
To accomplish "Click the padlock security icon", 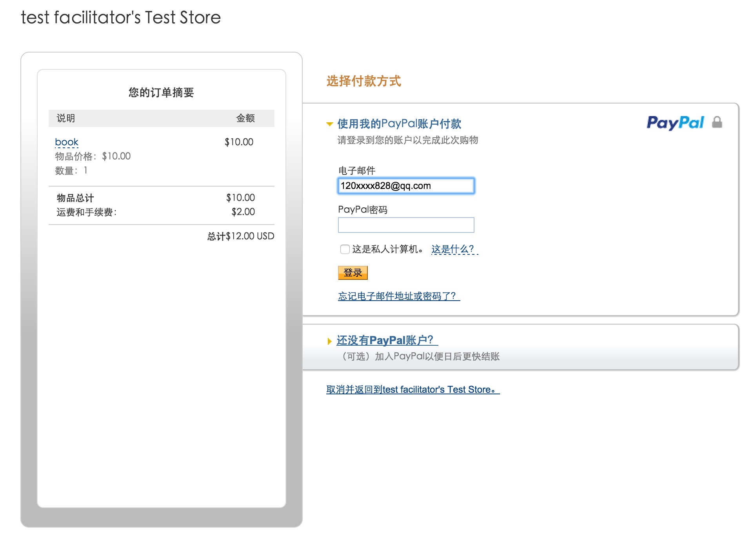I will click(717, 122).
